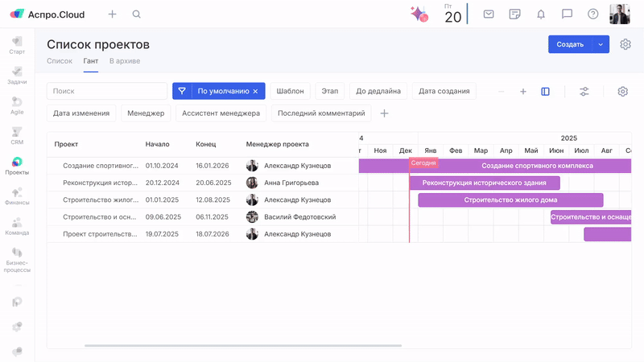Go to Финансы in sidebar
Screen dimensions: 644x362
(17, 196)
